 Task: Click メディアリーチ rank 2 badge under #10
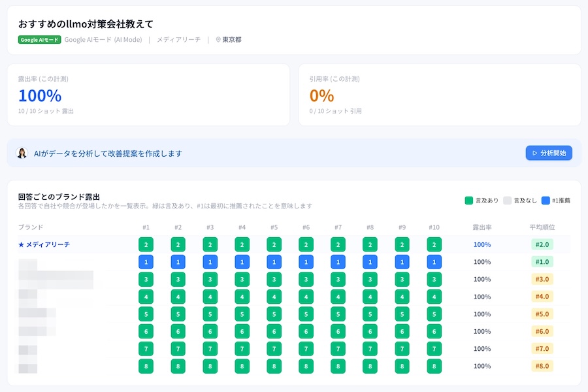(x=434, y=244)
